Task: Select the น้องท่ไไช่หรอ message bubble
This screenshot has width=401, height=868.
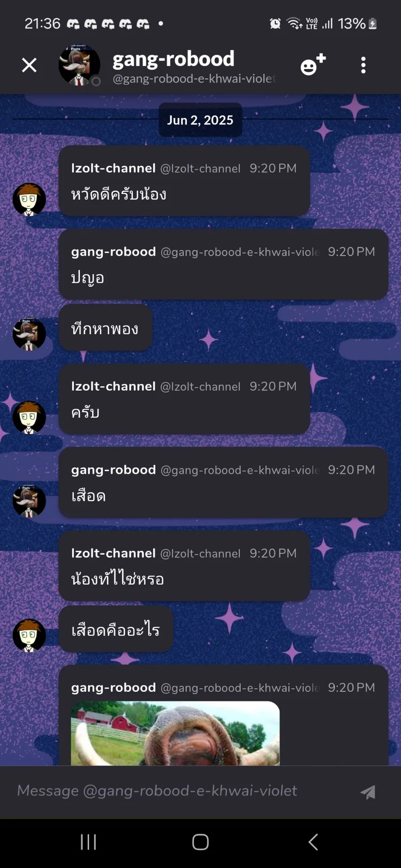Action: coord(184,566)
